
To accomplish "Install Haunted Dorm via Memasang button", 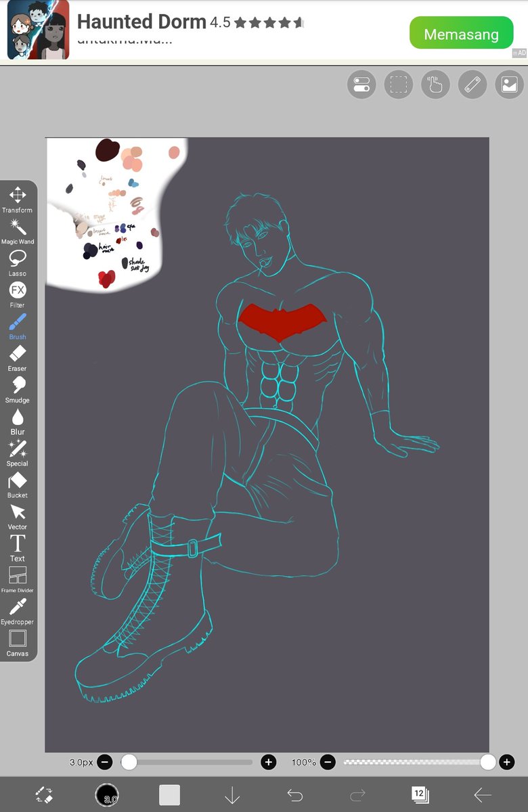I will pos(461,33).
